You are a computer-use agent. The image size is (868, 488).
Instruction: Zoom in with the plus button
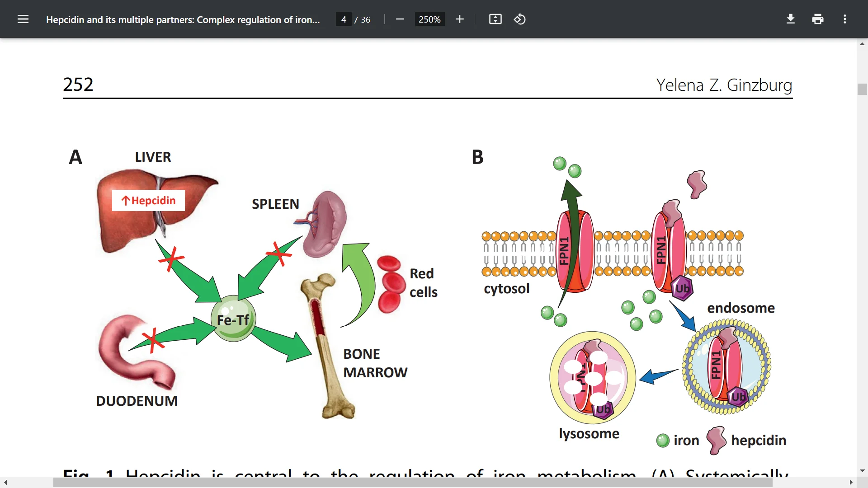click(460, 19)
